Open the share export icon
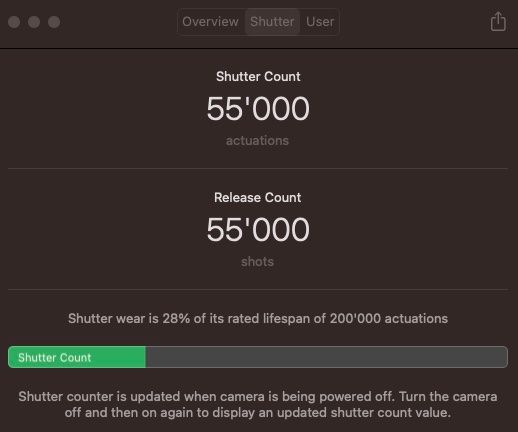Image resolution: width=518 pixels, height=432 pixels. click(x=498, y=22)
